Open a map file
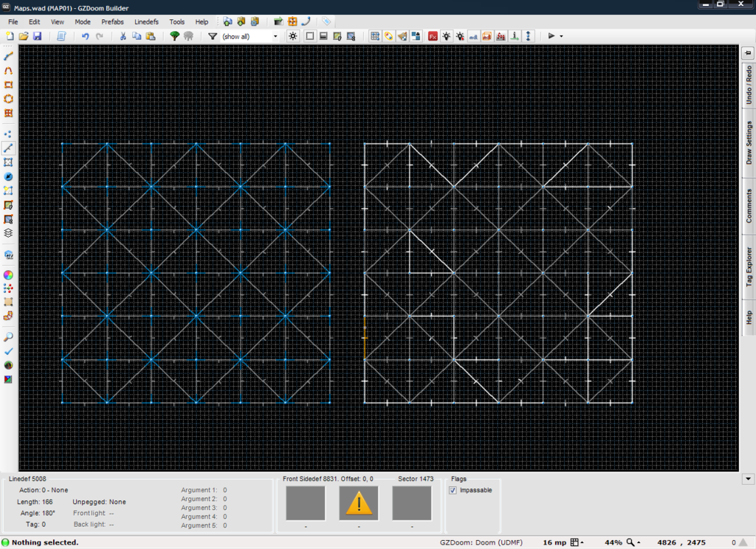The width and height of the screenshot is (756, 549). (23, 36)
